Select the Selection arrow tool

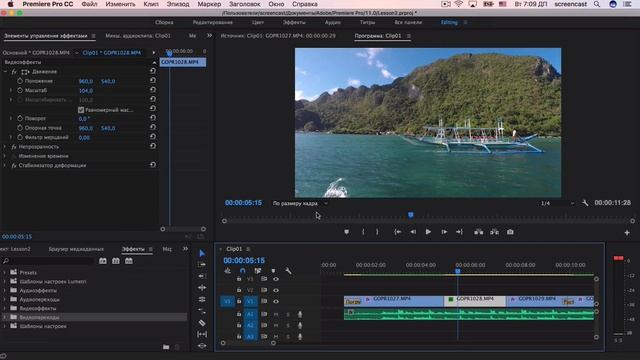pyautogui.click(x=202, y=253)
